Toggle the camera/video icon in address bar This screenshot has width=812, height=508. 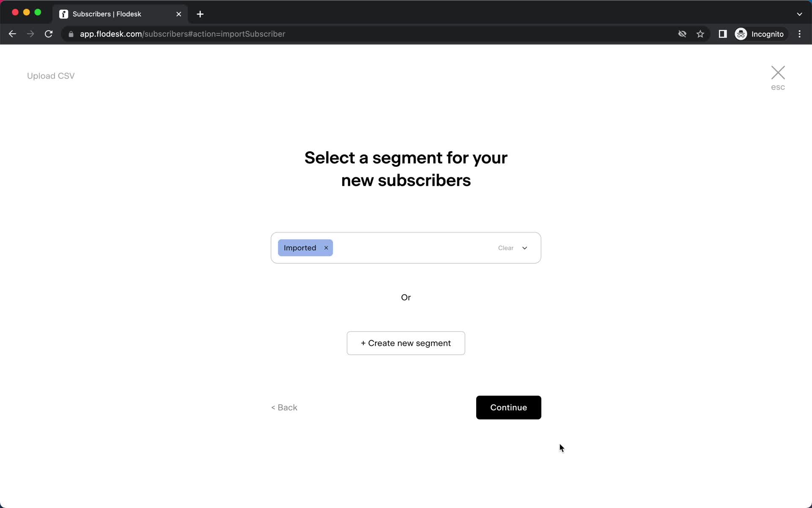point(681,33)
